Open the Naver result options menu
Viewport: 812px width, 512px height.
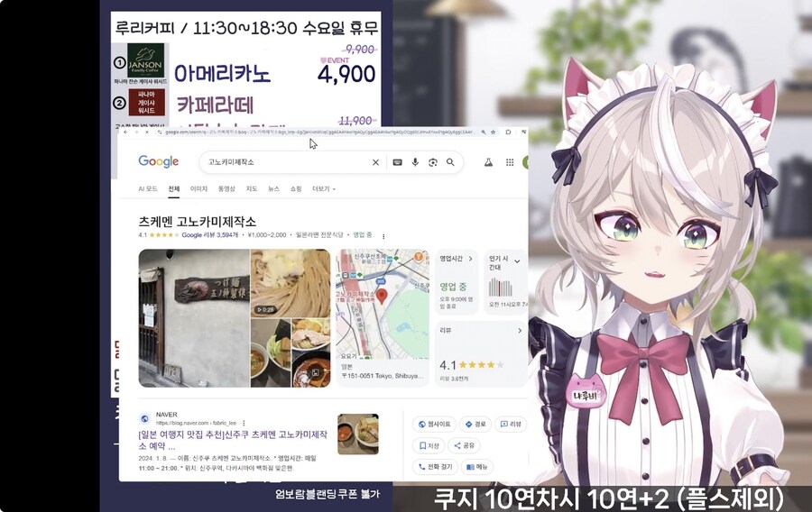click(x=244, y=423)
